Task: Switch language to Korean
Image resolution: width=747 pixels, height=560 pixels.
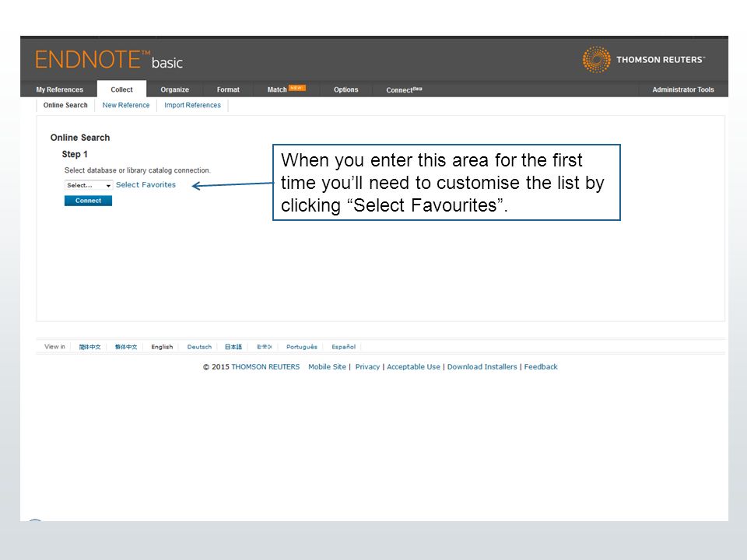Action: pyautogui.click(x=264, y=347)
